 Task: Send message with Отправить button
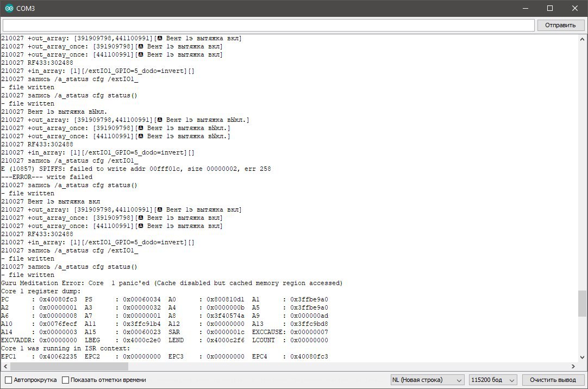(x=561, y=25)
